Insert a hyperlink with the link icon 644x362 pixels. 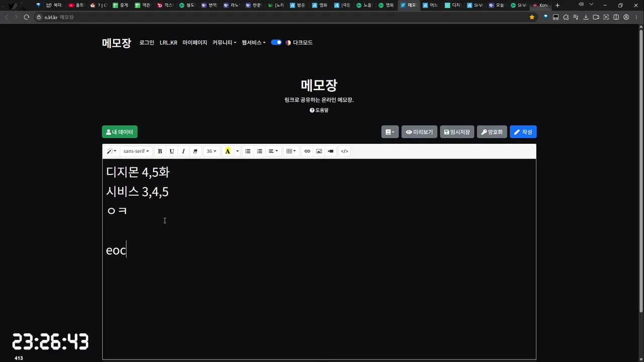pos(307,151)
